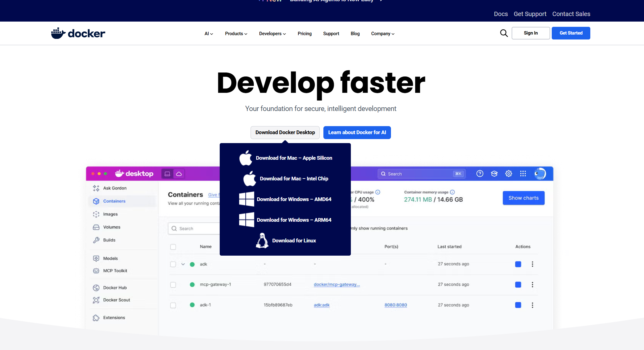
Task: Click the Get Started button
Action: [571, 33]
